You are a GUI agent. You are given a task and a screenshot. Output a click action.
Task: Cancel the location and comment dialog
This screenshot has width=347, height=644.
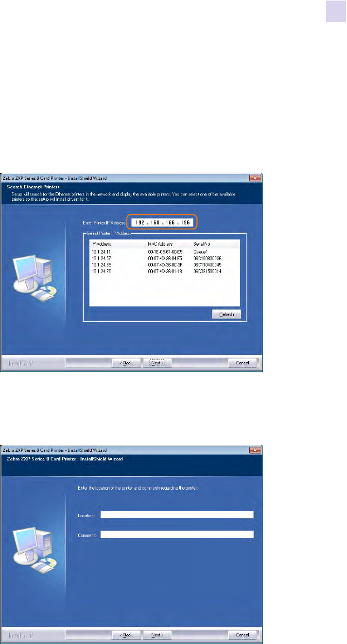242,635
